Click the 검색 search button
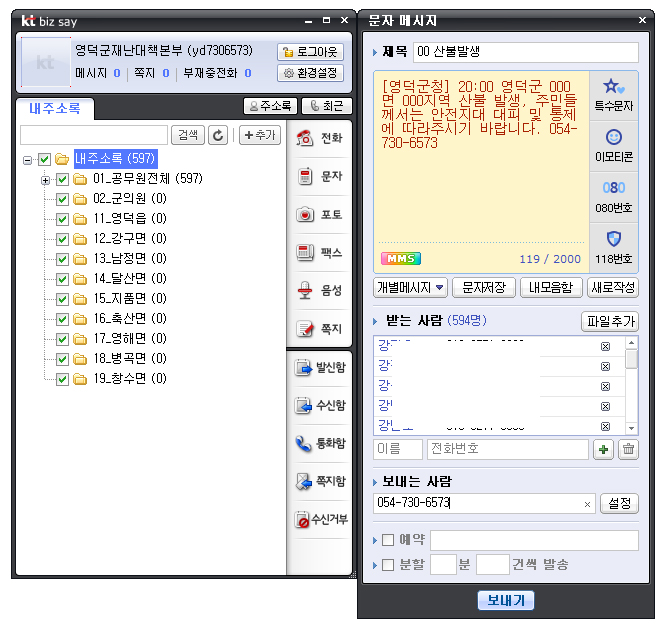Screen dimensions: 666x629 tap(188, 135)
